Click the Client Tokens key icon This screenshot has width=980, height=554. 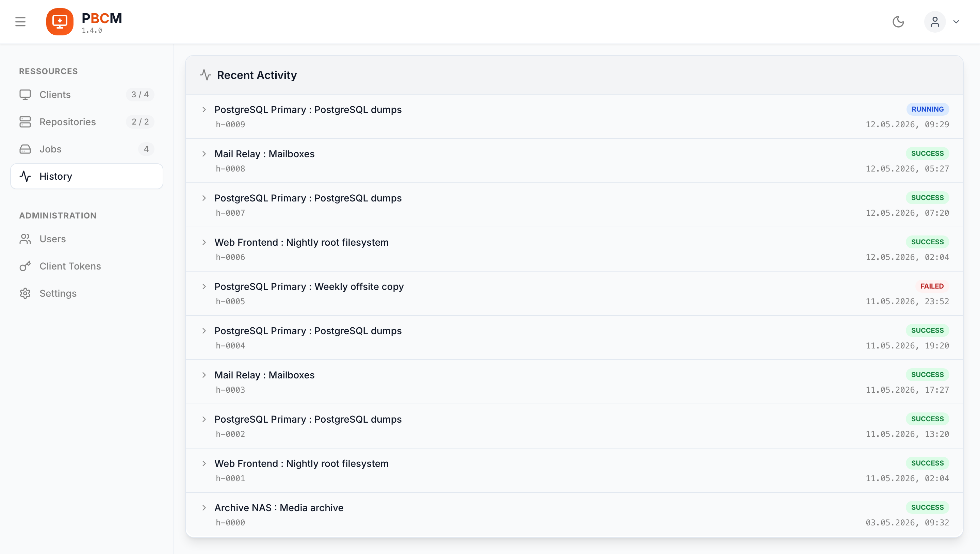[x=25, y=266]
